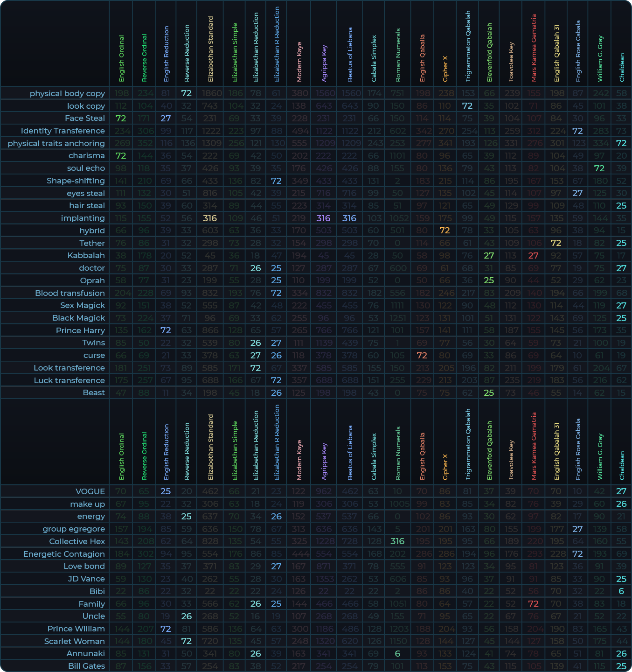Click topmost 'English Ordinal' column header

(121, 58)
